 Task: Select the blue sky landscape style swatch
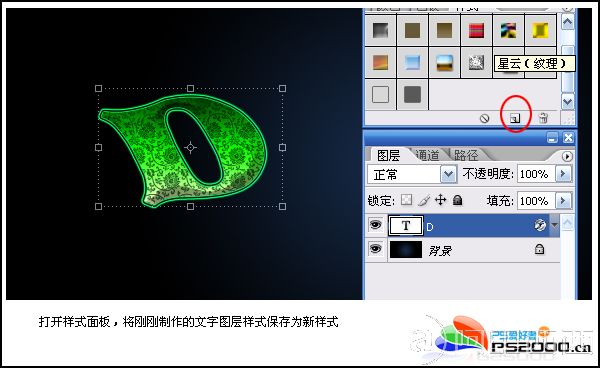coord(444,62)
